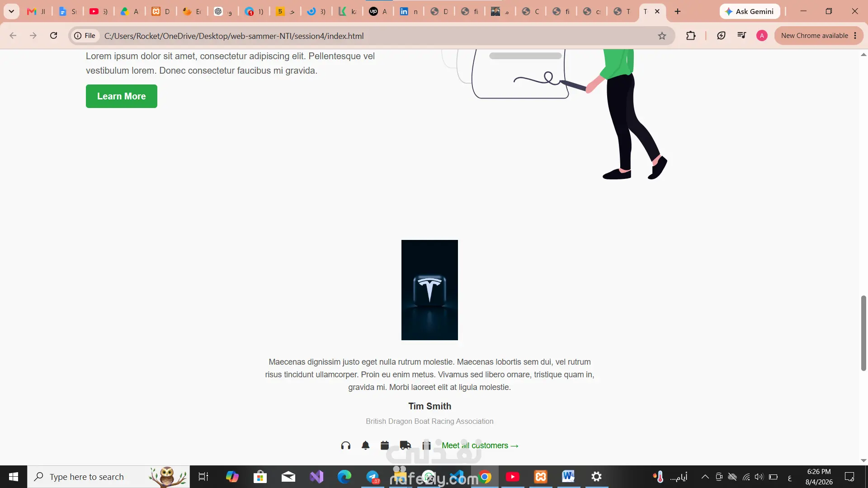Switch to the Upwork tab
Image resolution: width=868 pixels, height=488 pixels.
coord(378,11)
